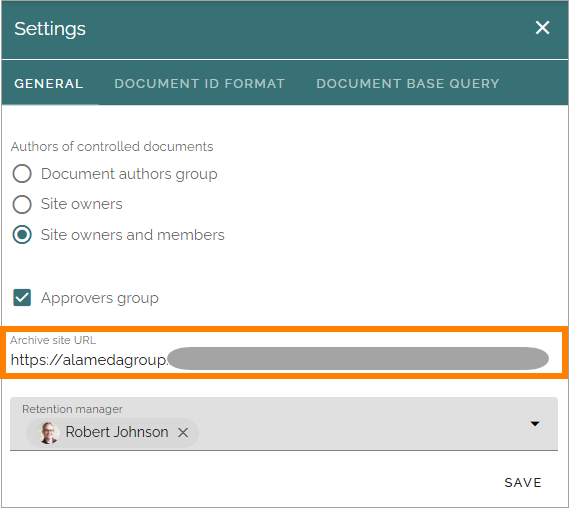Image resolution: width=569 pixels, height=508 pixels.
Task: Click the Authors of controlled documents label
Action: [x=112, y=147]
